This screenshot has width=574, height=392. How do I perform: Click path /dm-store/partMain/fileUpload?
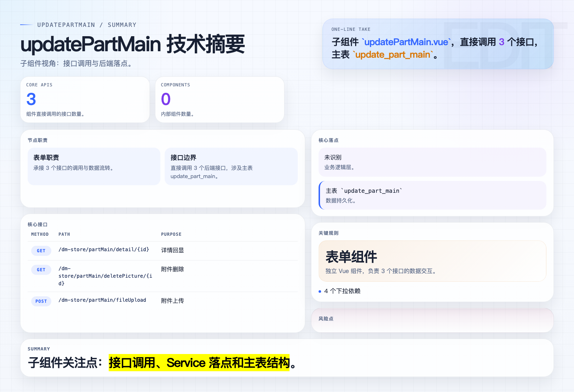102,300
